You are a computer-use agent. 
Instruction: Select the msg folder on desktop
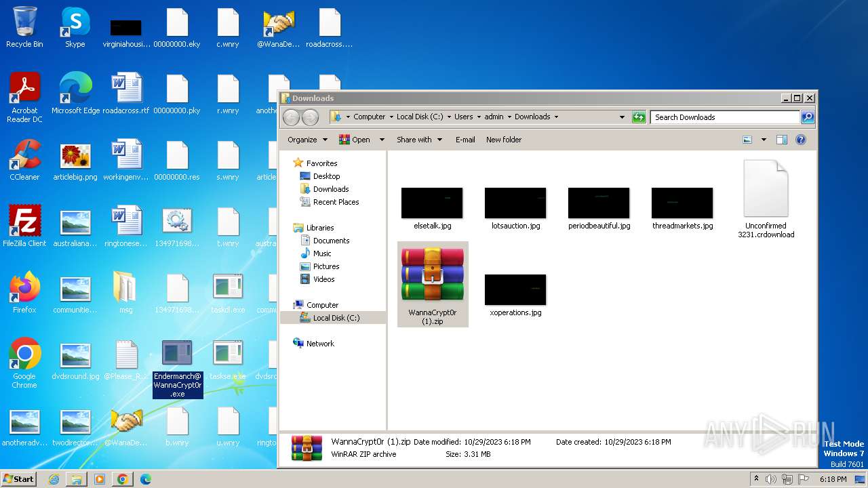(126, 293)
